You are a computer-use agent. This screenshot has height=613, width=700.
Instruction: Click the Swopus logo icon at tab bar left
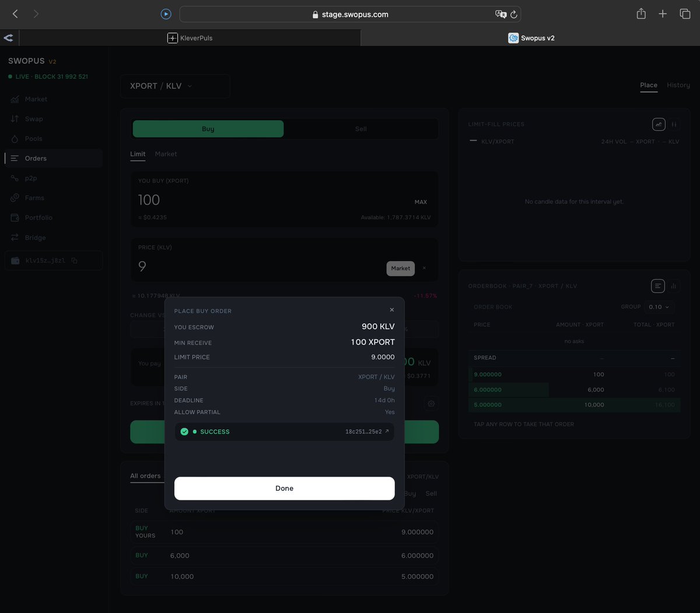coord(9,38)
